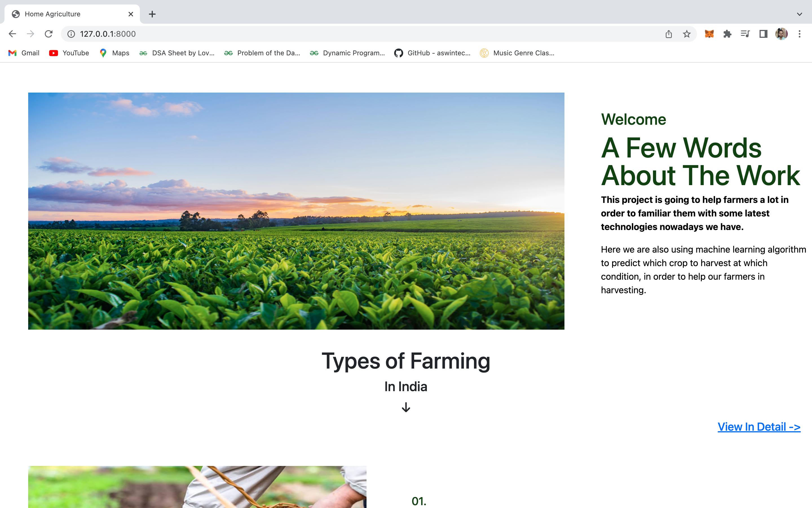View site information icon in address bar
The image size is (812, 508).
71,34
